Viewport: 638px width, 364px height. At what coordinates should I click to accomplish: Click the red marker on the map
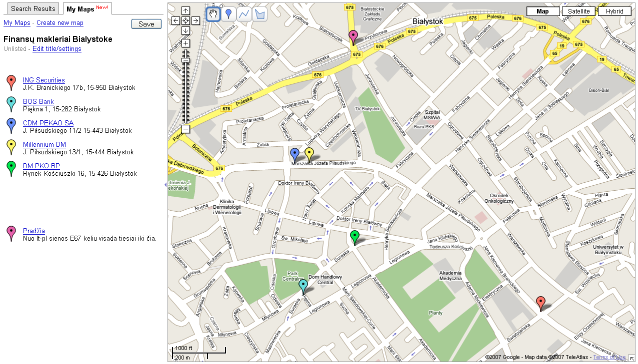[x=540, y=304]
